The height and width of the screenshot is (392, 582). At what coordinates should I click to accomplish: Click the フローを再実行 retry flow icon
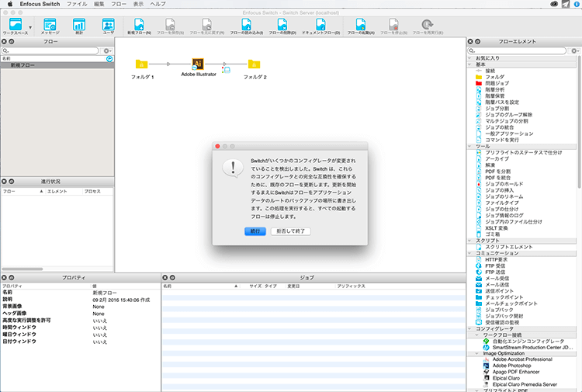[428, 26]
